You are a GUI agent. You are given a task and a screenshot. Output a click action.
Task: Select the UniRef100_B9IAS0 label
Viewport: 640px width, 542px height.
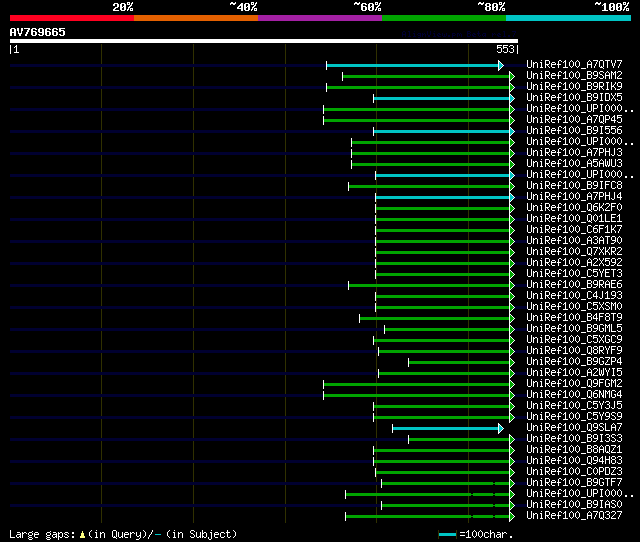[574, 505]
